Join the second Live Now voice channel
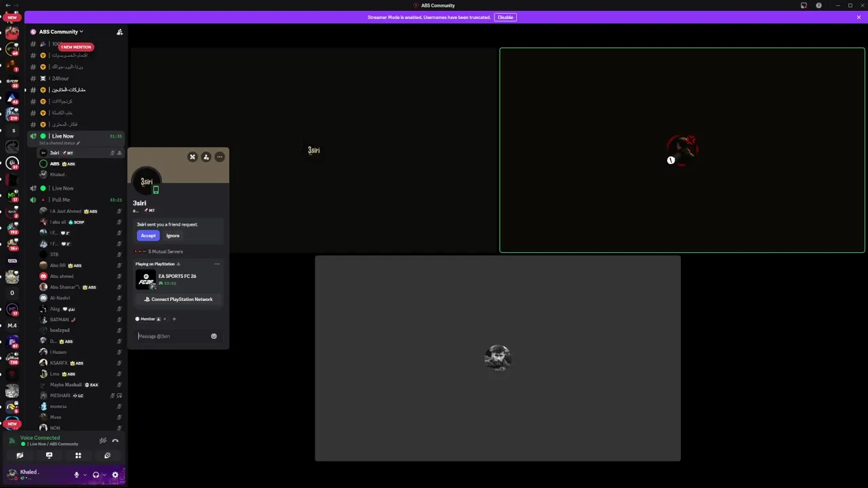Viewport: 868px width, 488px height. [x=75, y=188]
